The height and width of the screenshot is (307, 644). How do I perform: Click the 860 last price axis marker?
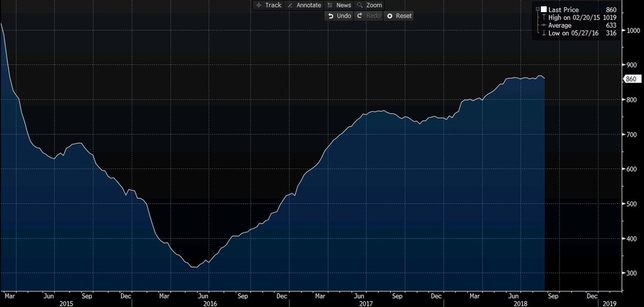pyautogui.click(x=630, y=79)
